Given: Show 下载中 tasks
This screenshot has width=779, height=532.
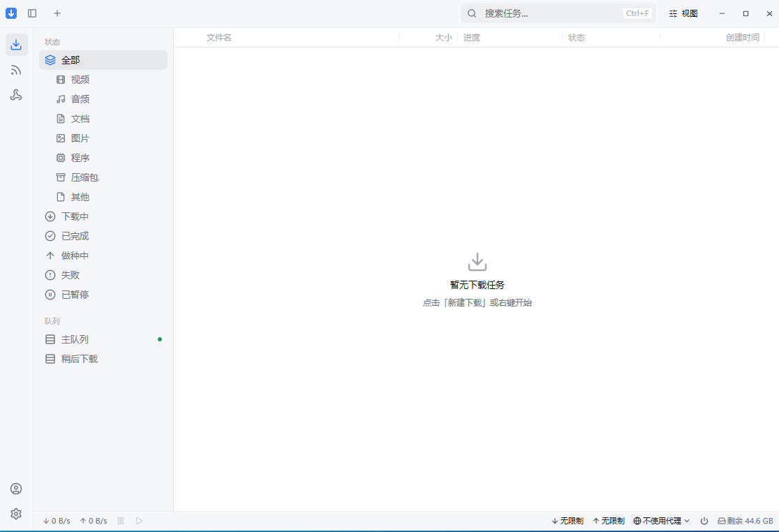Looking at the screenshot, I should (103, 216).
